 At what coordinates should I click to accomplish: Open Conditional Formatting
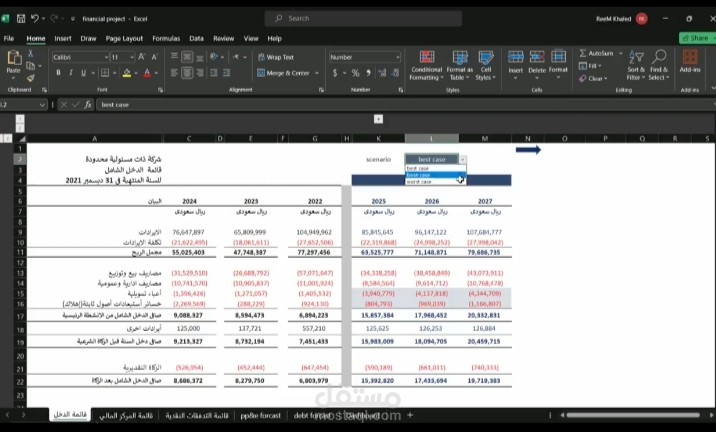(426, 65)
